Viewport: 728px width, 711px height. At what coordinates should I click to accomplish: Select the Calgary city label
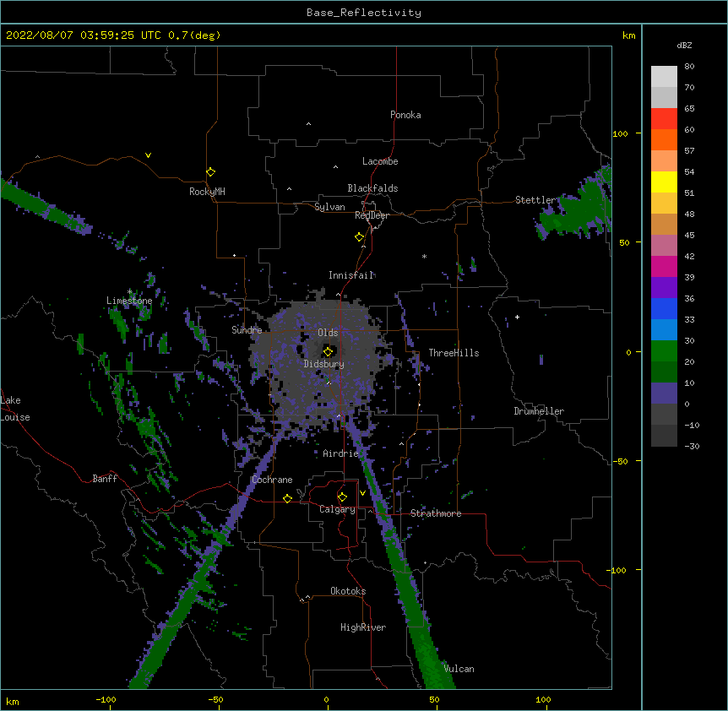(337, 509)
